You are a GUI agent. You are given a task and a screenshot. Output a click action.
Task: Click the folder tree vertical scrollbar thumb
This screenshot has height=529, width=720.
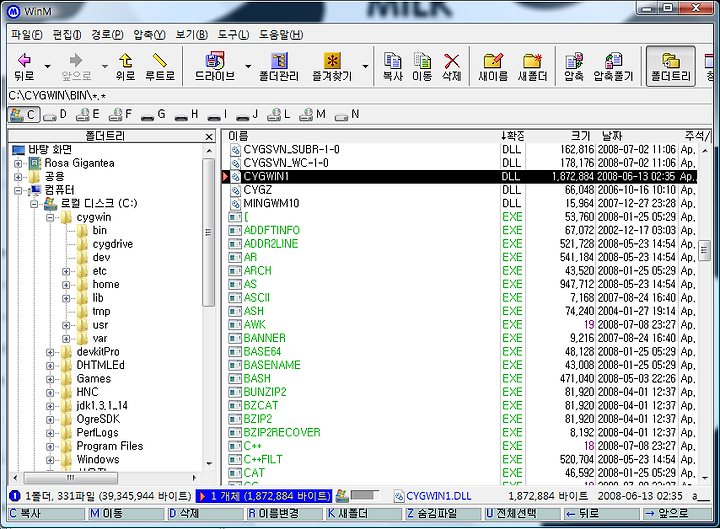point(208,232)
